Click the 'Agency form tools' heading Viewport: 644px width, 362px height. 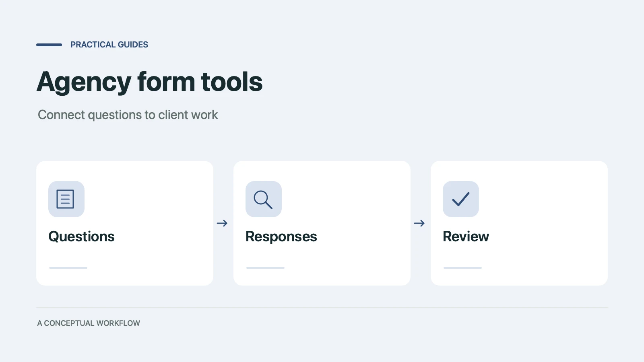pyautogui.click(x=150, y=82)
